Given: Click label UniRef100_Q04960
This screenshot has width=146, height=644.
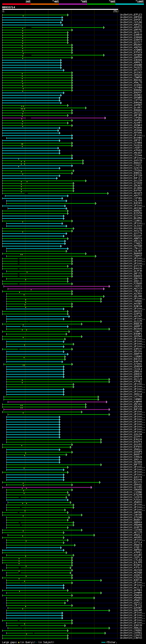Looking at the screenshot, I should click(131, 85).
